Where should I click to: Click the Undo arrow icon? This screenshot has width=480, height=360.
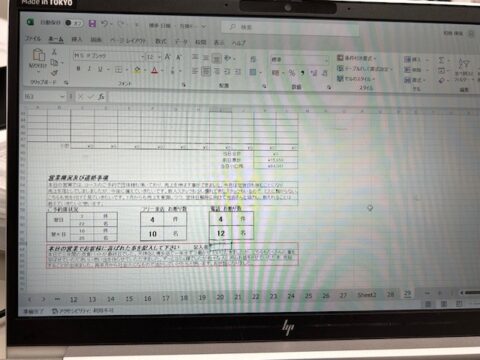pyautogui.click(x=105, y=24)
